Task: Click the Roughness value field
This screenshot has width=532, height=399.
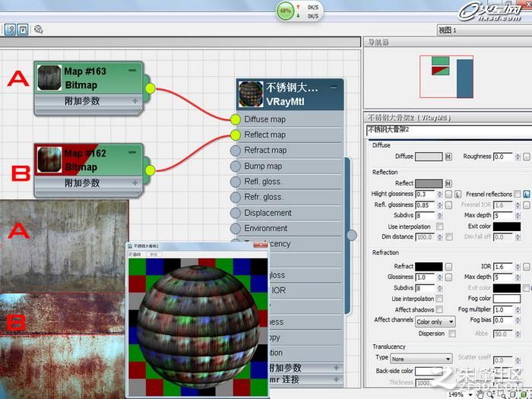Action: (x=503, y=157)
